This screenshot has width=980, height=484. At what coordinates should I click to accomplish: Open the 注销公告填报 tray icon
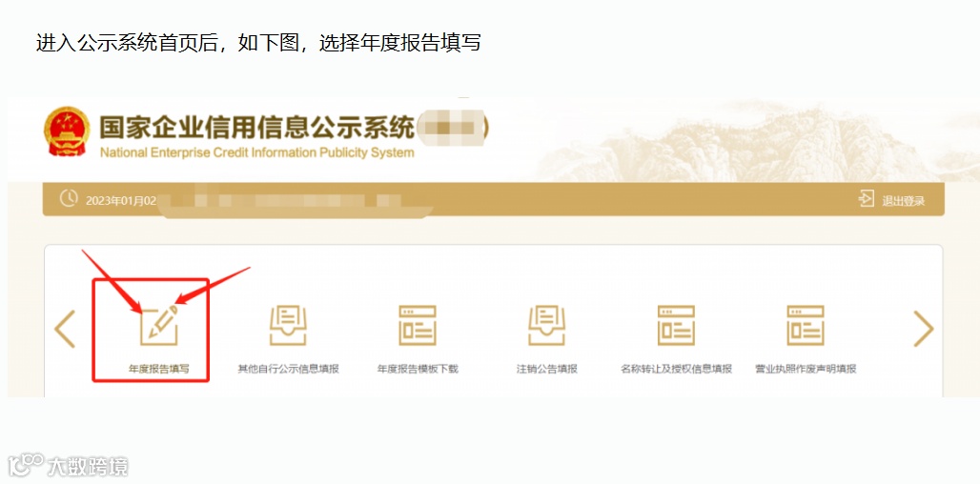pos(547,326)
